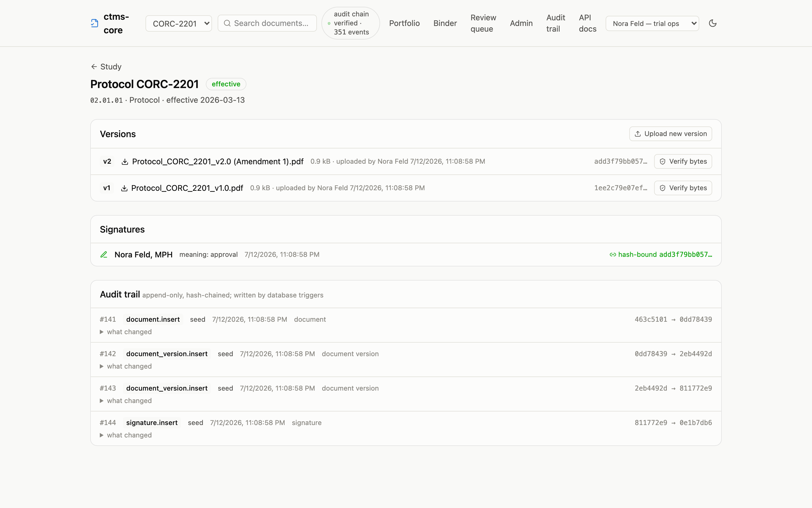
Task: Focus the Search documents field
Action: (267, 23)
